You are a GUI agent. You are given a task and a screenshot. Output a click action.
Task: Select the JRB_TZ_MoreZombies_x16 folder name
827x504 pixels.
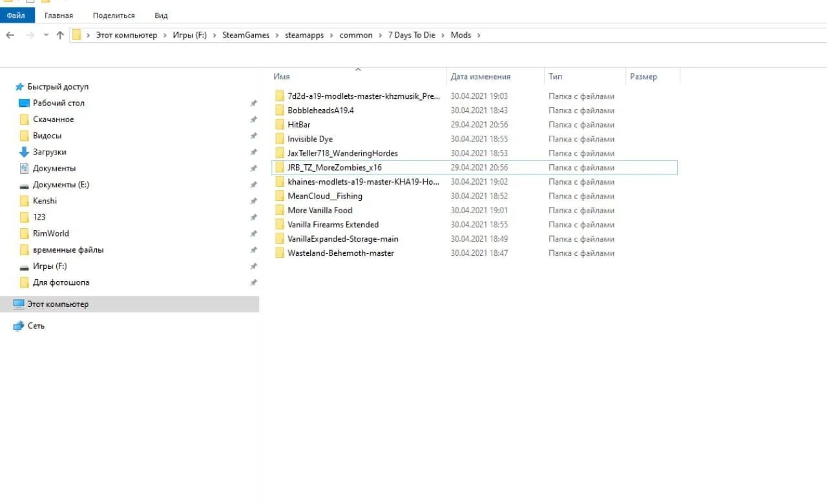tap(335, 167)
